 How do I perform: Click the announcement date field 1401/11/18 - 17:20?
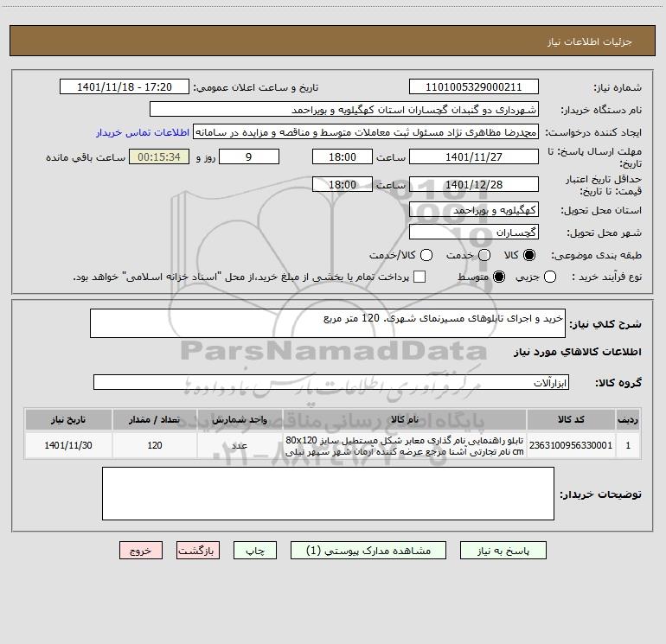[x=125, y=87]
